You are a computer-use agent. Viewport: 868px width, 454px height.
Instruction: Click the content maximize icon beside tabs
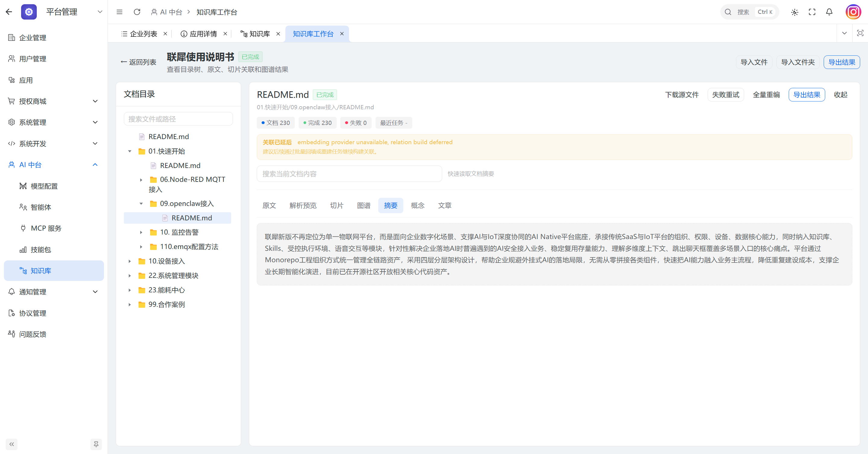pyautogui.click(x=860, y=33)
